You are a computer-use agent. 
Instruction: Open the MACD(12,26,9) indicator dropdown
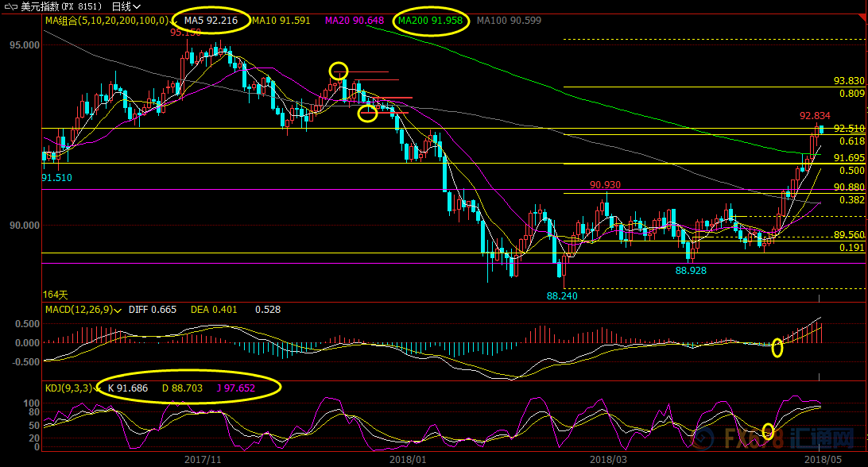pyautogui.click(x=117, y=310)
